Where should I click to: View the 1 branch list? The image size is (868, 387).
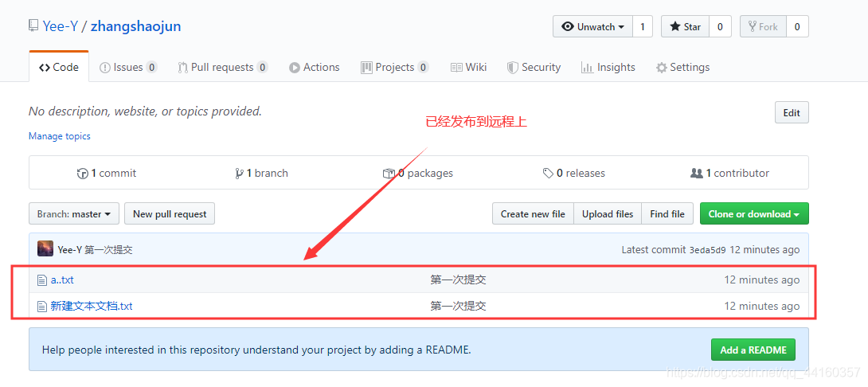pos(261,173)
